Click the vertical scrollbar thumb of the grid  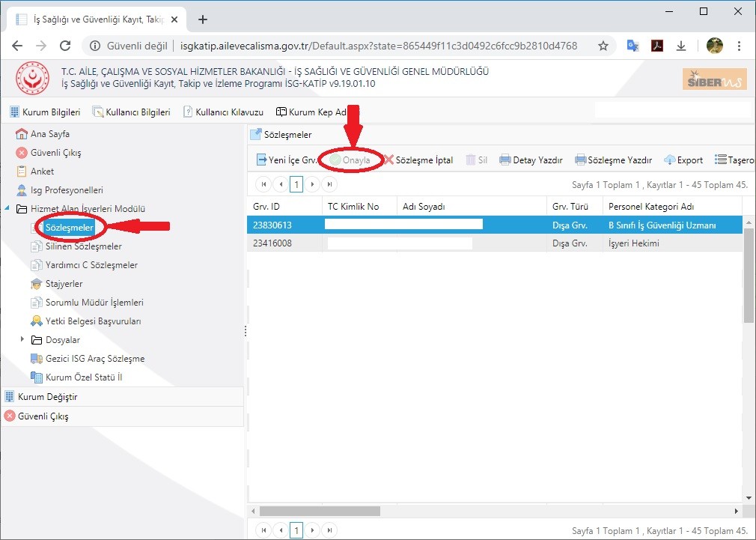point(749,275)
